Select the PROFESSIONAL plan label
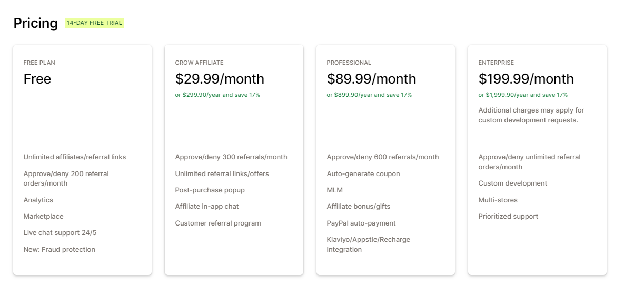This screenshot has width=644, height=286. pyautogui.click(x=349, y=63)
